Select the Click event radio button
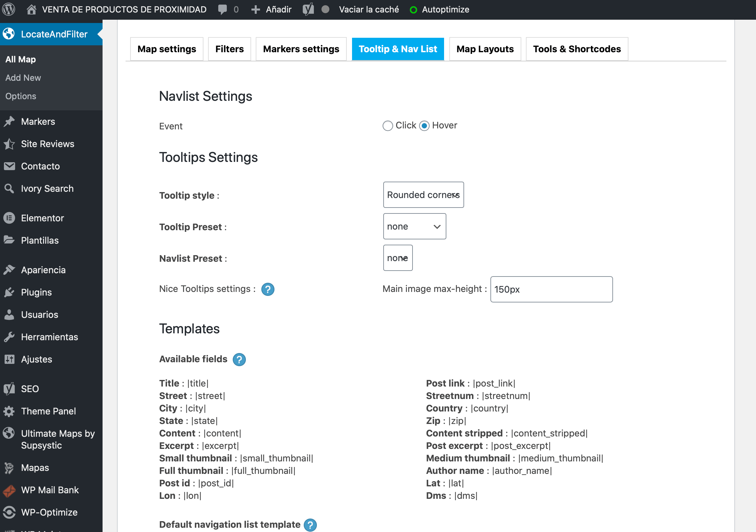 (x=388, y=126)
